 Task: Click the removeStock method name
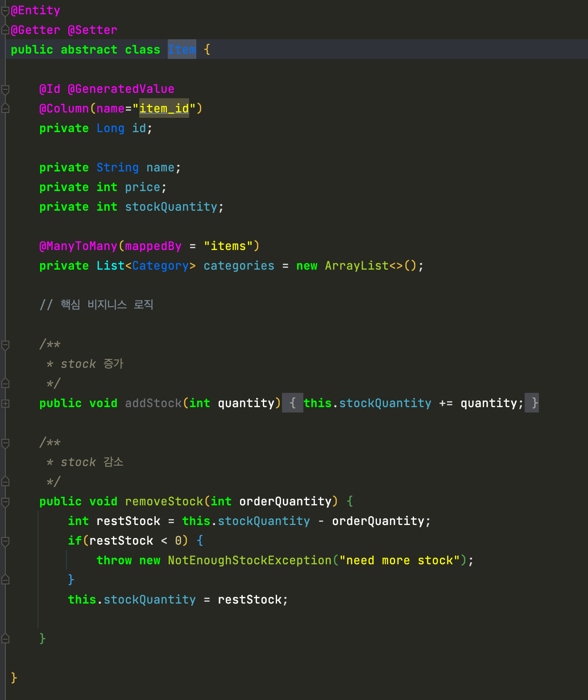[x=164, y=501]
